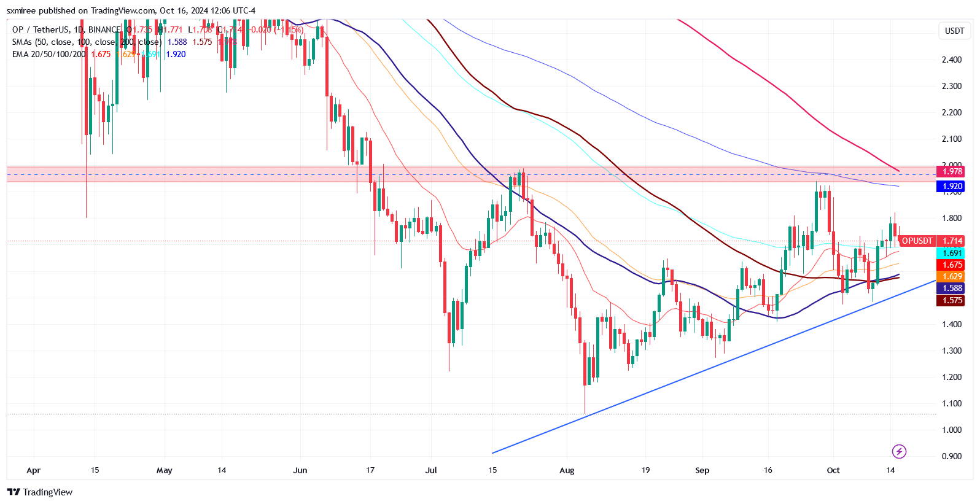Click the SMAs (50, 100, 200) indicator legend
This screenshot has width=980, height=504.
(x=87, y=42)
